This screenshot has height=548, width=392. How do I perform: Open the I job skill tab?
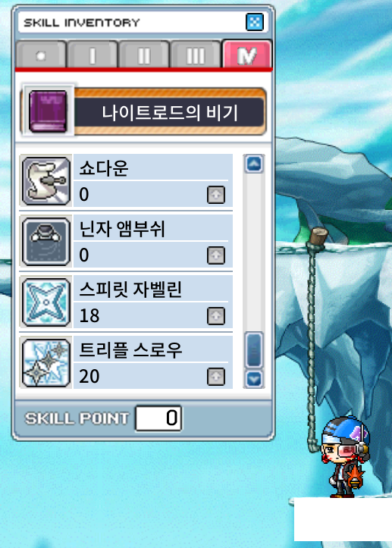pyautogui.click(x=93, y=55)
